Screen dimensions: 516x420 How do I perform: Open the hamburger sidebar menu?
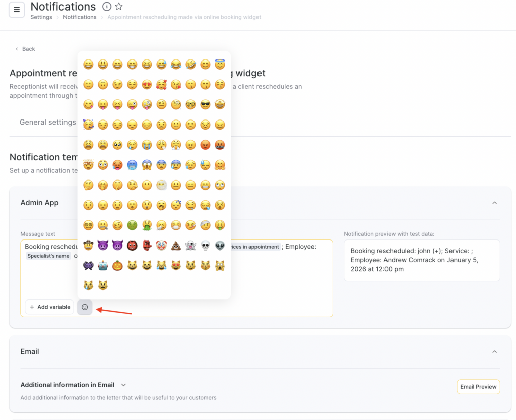point(17,10)
